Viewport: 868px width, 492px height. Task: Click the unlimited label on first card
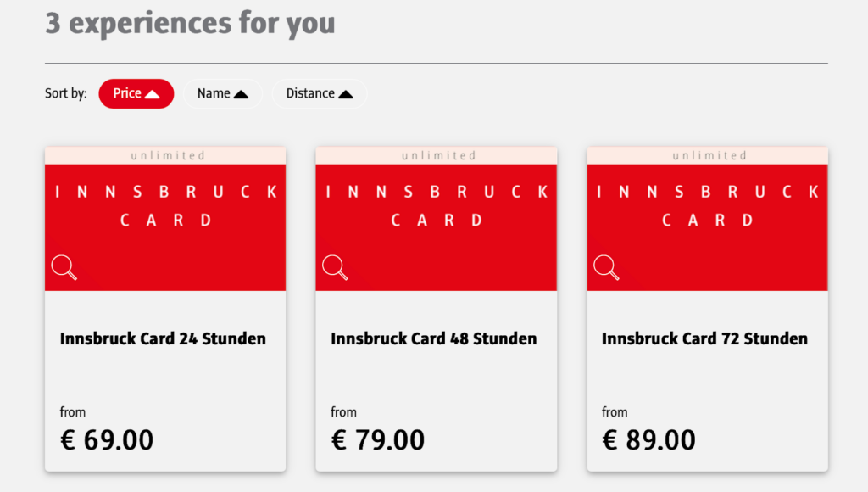click(x=168, y=155)
